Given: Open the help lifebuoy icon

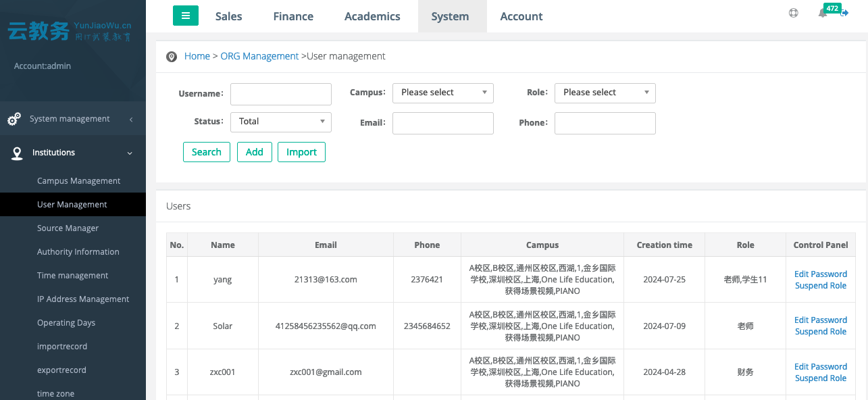Looking at the screenshot, I should click(x=794, y=13).
